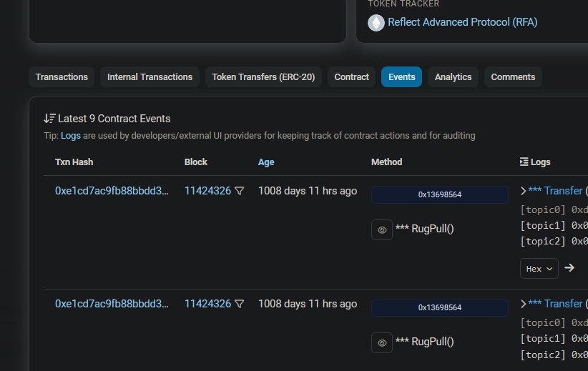Click the Txn Hash column header
The image size is (588, 371).
(74, 162)
